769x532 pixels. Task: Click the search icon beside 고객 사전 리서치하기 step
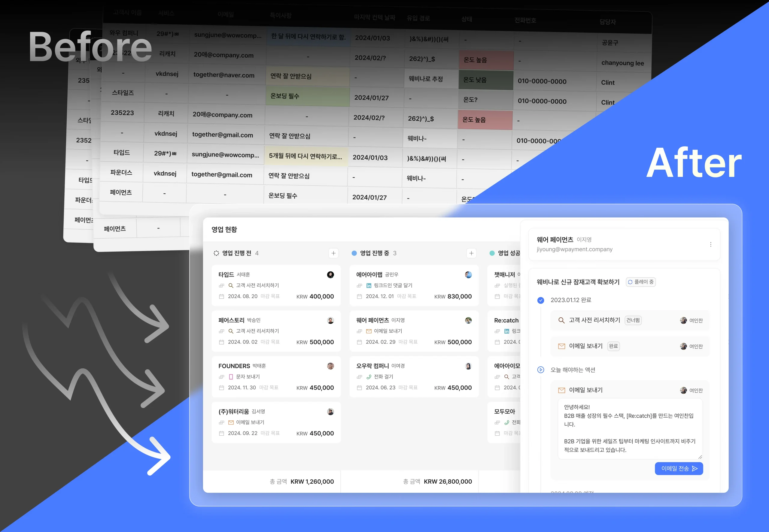coord(561,320)
